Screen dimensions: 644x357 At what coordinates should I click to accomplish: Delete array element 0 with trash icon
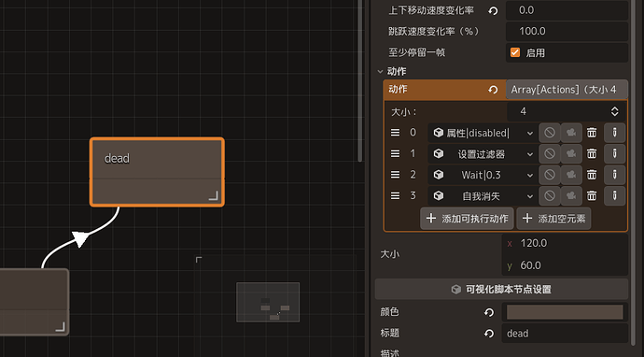pyautogui.click(x=592, y=133)
